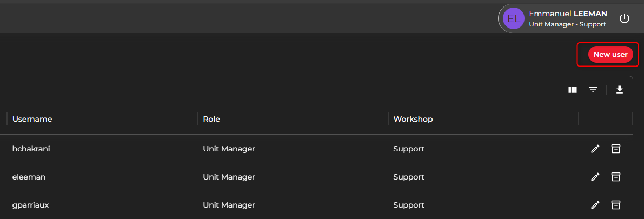The width and height of the screenshot is (644, 219).
Task: Select the gparriaux username cell
Action: tap(30, 204)
